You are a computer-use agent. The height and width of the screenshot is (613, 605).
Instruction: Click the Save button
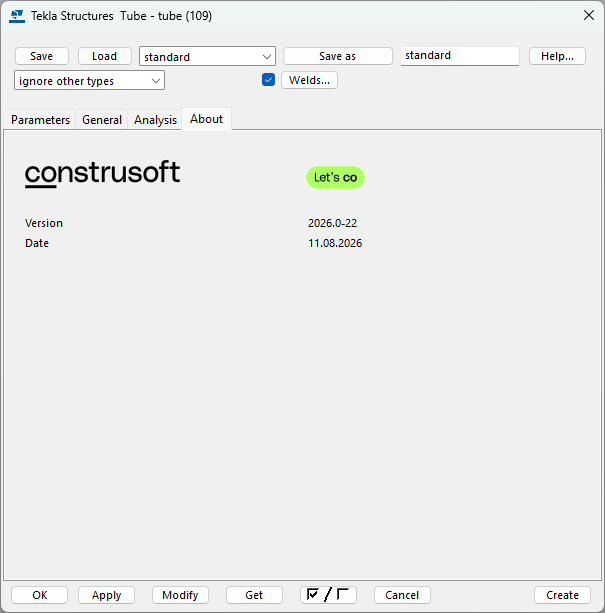42,56
